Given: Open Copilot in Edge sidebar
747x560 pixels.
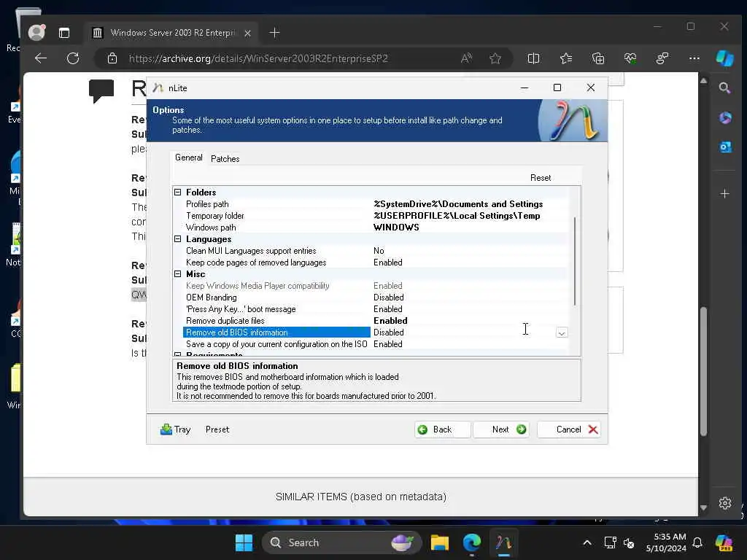Looking at the screenshot, I should [724, 58].
